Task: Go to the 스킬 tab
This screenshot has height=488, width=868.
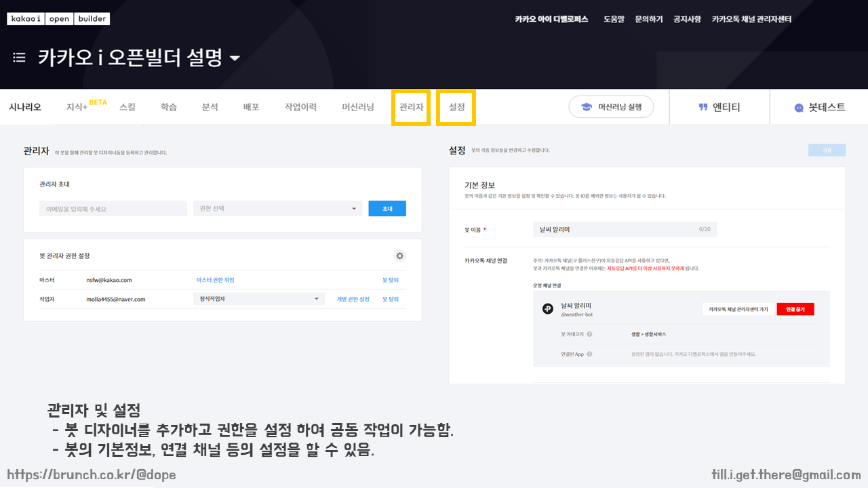Action: point(127,107)
